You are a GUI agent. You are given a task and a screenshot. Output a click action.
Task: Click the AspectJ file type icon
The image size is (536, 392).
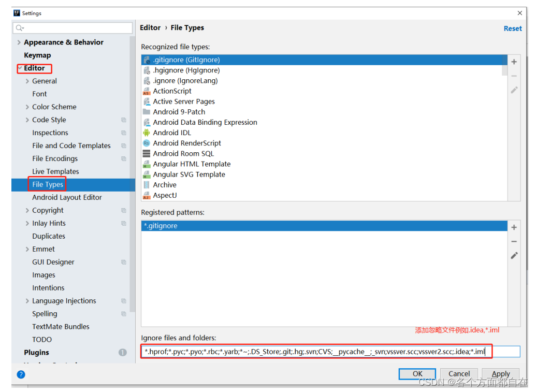(147, 196)
